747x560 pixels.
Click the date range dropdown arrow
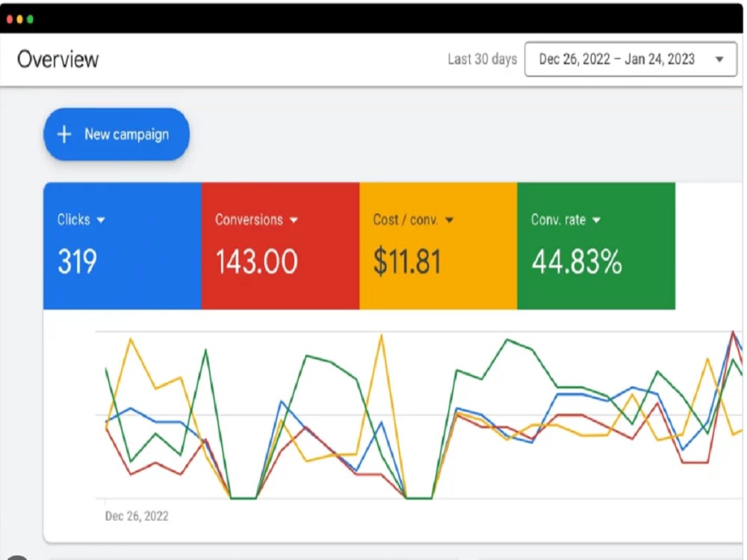click(x=719, y=60)
